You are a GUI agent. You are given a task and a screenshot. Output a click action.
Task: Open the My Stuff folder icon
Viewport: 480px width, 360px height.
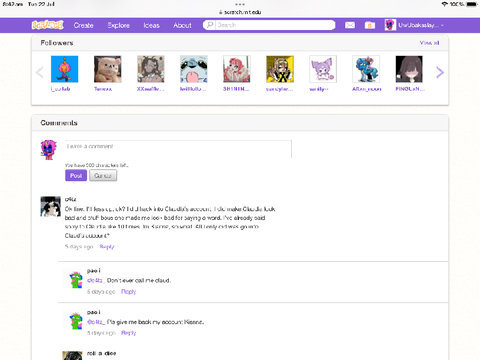pyautogui.click(x=370, y=25)
